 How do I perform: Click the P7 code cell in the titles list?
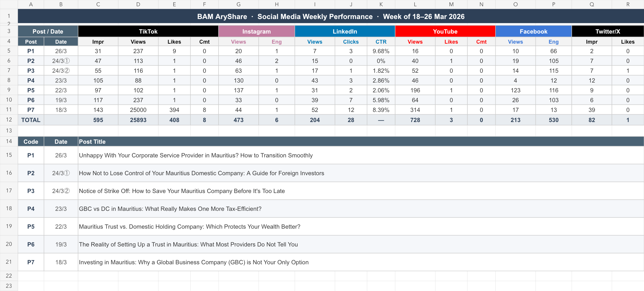[31, 262]
